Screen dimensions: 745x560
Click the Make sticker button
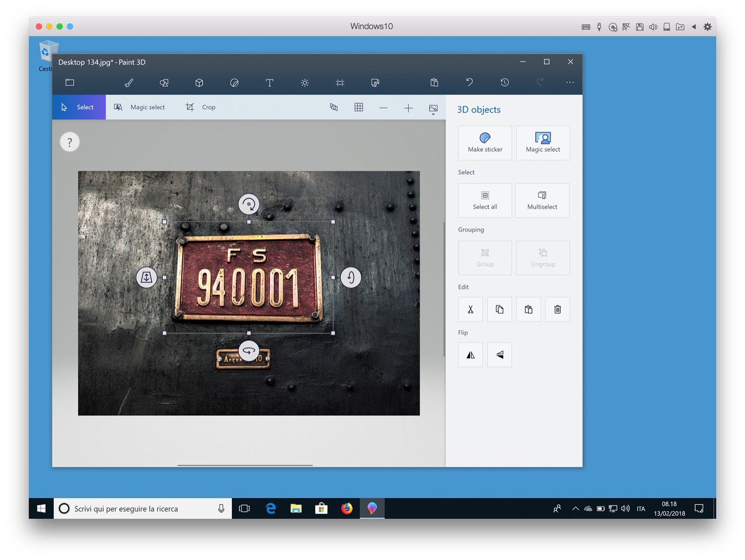[485, 143]
